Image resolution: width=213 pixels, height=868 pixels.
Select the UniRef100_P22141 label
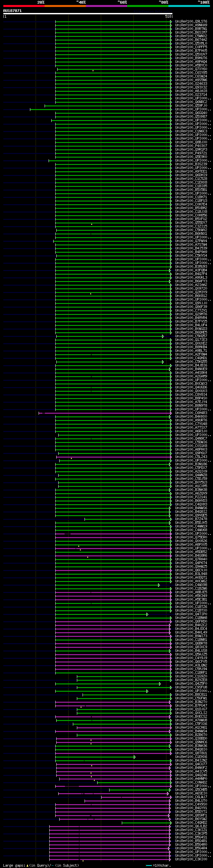(191, 497)
